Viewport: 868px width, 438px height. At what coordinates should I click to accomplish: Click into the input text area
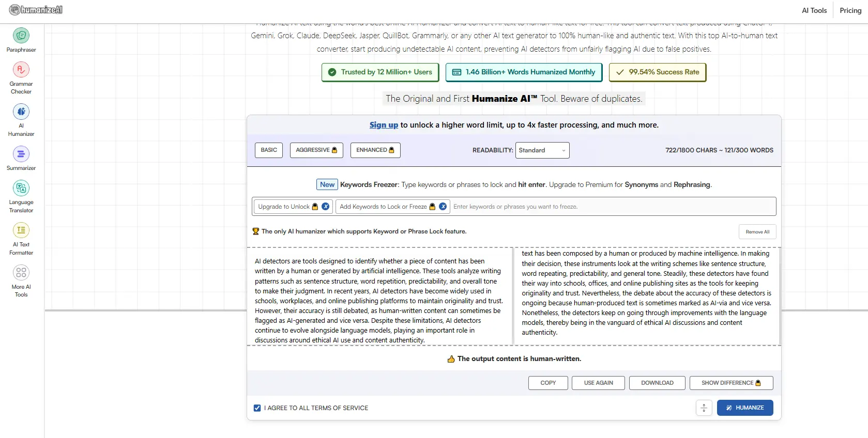[x=379, y=296]
